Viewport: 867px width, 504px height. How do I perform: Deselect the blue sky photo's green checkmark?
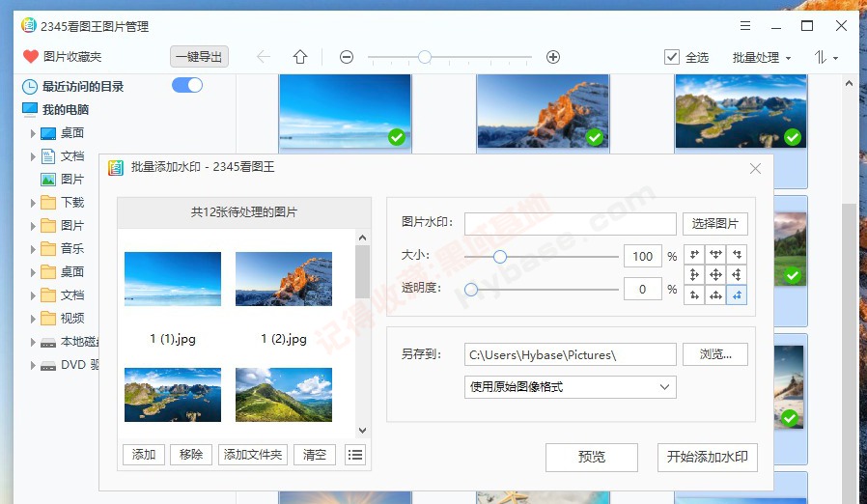click(x=397, y=137)
